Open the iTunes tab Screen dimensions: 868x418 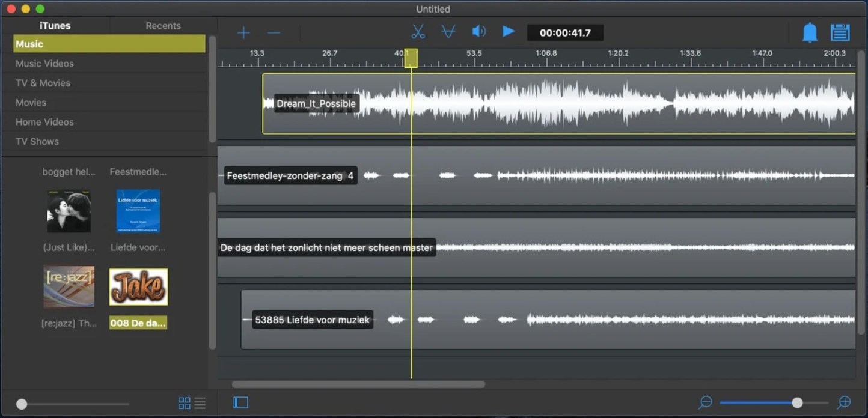pos(55,26)
